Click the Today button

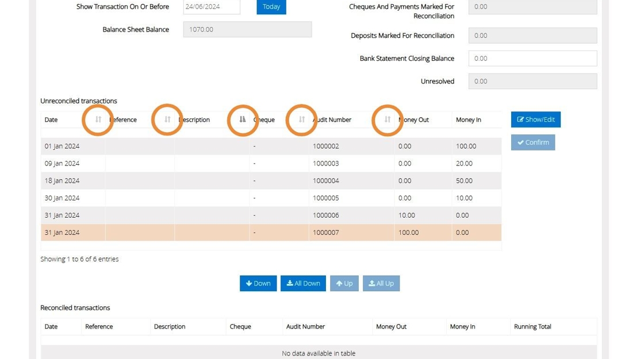coord(271,6)
